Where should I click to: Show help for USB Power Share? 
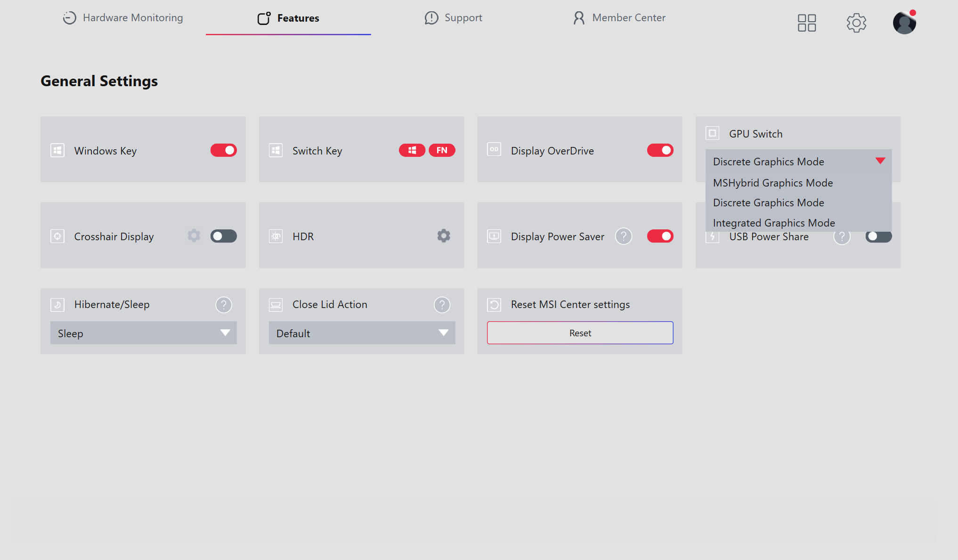click(842, 237)
